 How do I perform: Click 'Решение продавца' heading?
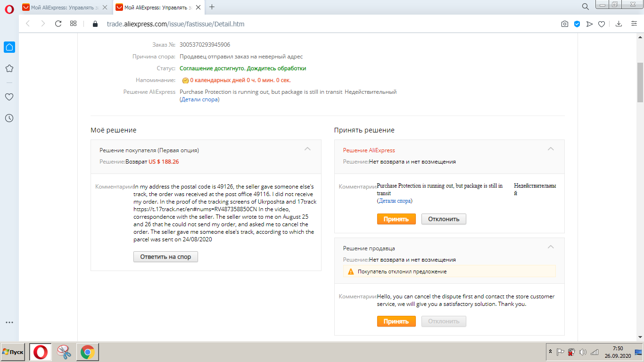coord(369,248)
